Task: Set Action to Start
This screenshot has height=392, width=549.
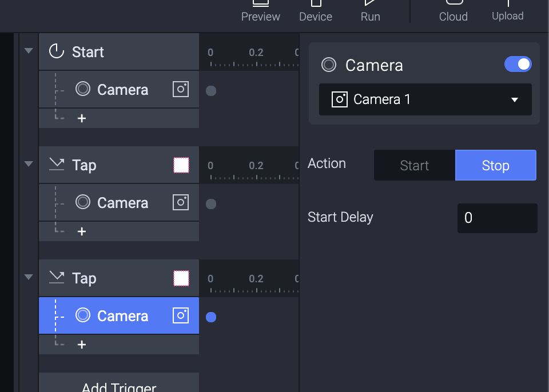Action: click(415, 166)
